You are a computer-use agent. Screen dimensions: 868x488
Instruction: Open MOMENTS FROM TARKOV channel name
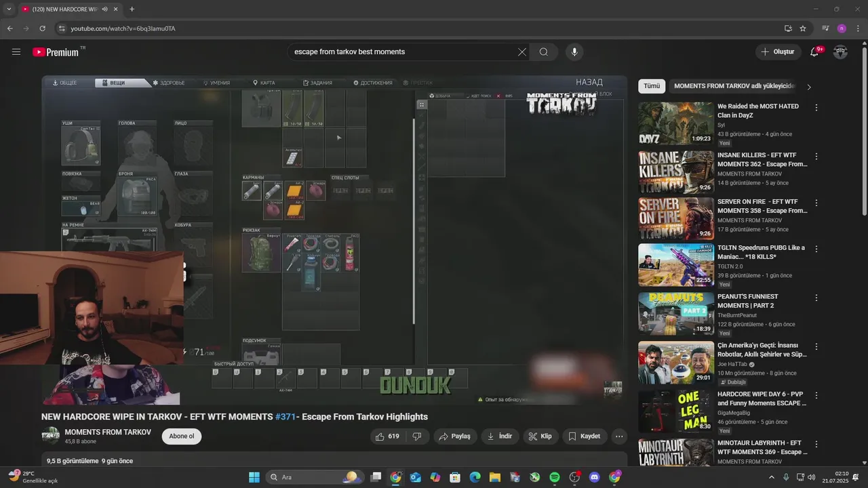(x=108, y=432)
